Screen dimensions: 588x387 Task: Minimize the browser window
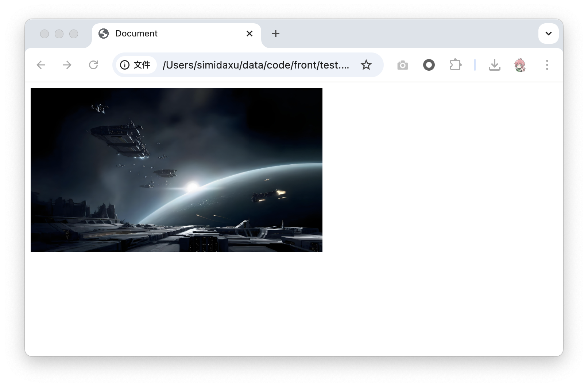coord(59,34)
